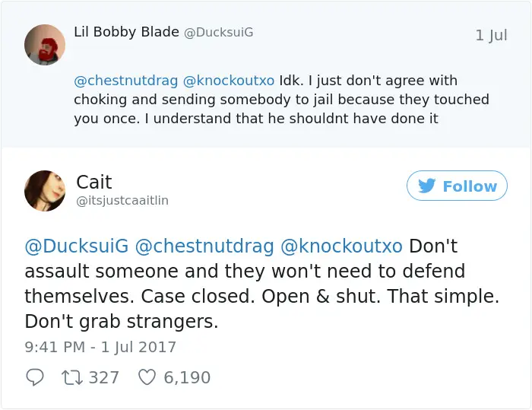
Task: Click the reply speech bubble icon
Action: click(x=35, y=377)
